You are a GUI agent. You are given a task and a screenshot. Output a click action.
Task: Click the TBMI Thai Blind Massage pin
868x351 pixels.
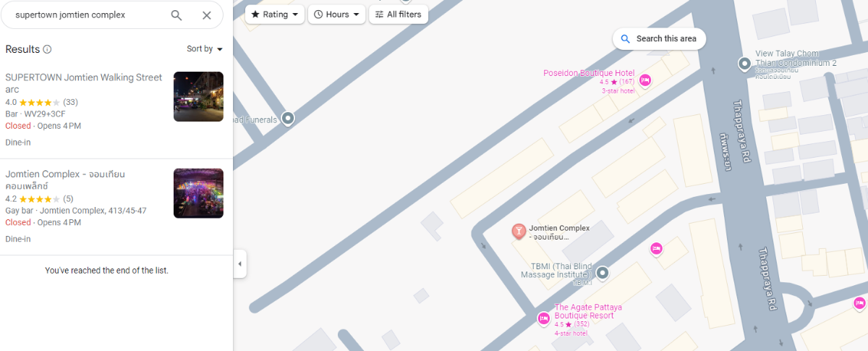click(602, 273)
